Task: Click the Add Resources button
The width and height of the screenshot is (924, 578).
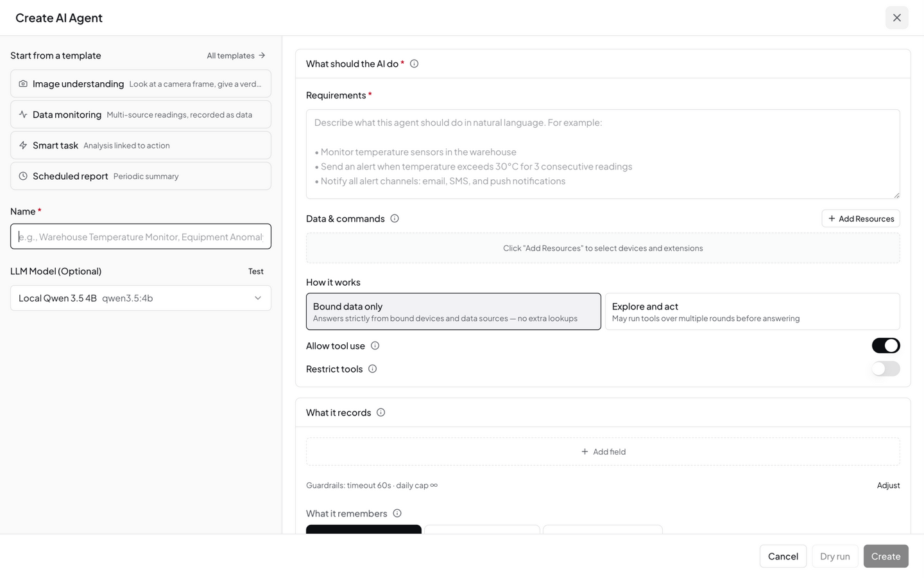Action: [860, 218]
